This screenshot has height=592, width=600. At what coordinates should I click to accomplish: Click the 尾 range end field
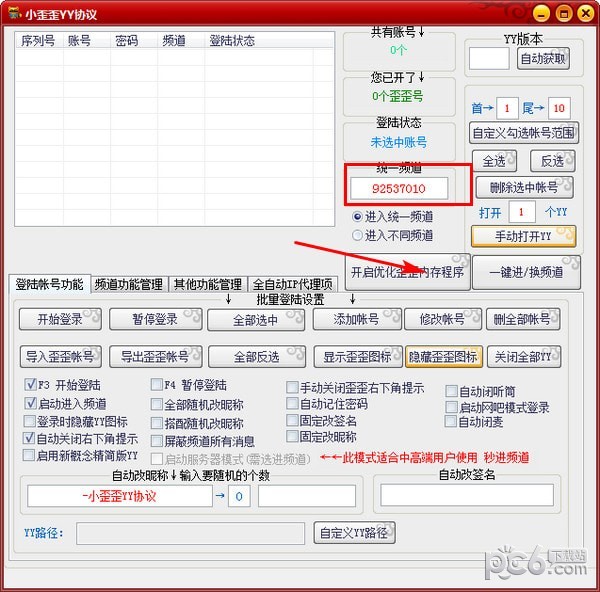(x=559, y=108)
